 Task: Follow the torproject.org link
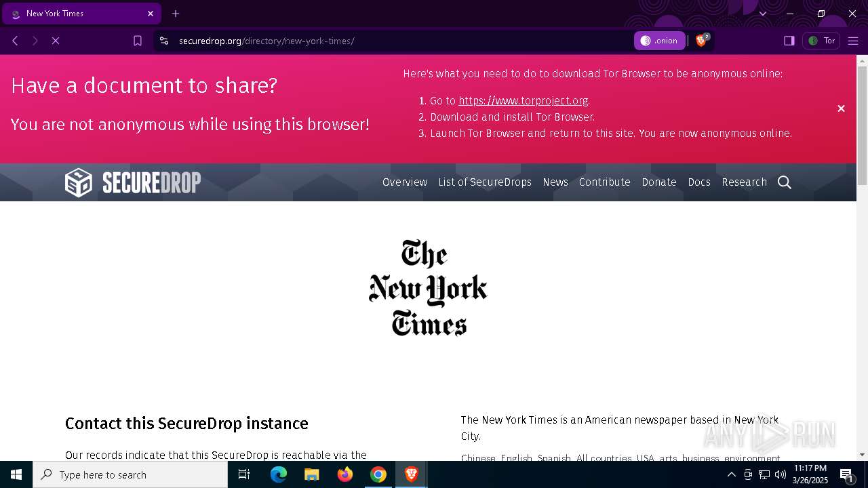pos(523,100)
